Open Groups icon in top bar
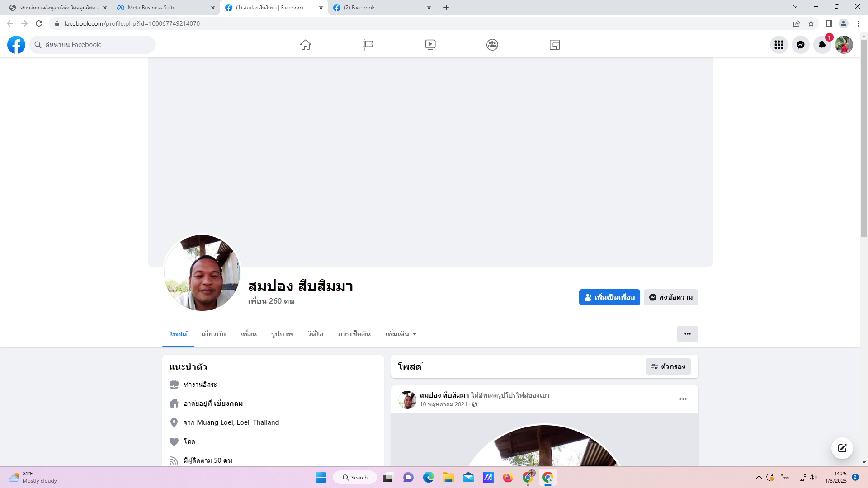 tap(492, 45)
